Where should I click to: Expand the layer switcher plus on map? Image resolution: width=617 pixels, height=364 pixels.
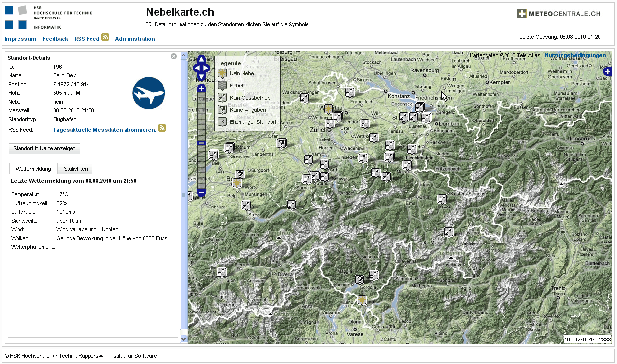tap(607, 71)
